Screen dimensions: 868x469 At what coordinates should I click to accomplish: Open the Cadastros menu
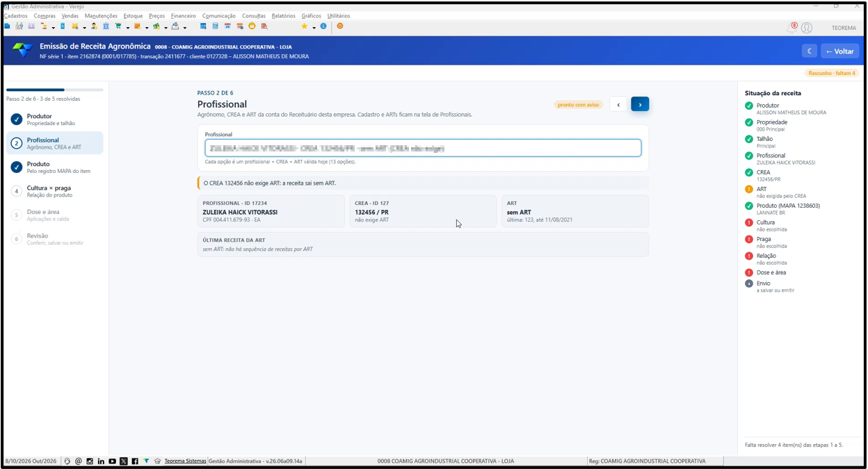tap(15, 16)
